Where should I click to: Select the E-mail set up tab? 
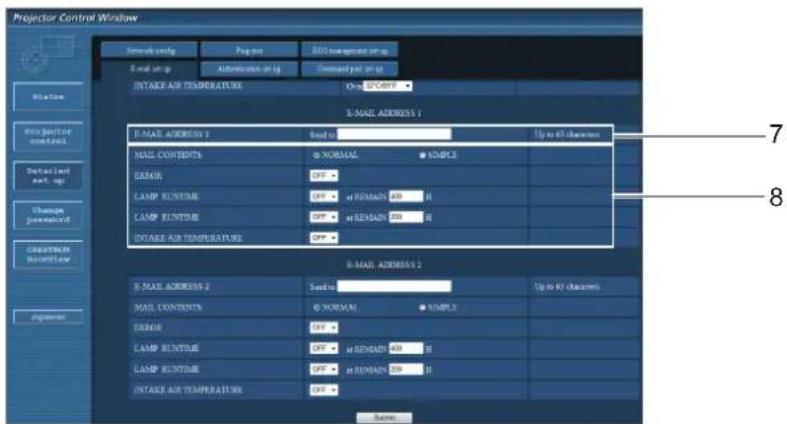149,69
